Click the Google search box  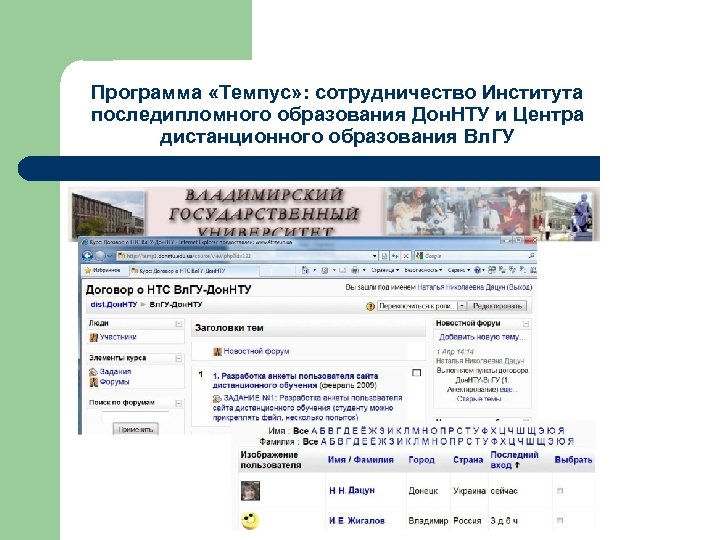pos(475,256)
